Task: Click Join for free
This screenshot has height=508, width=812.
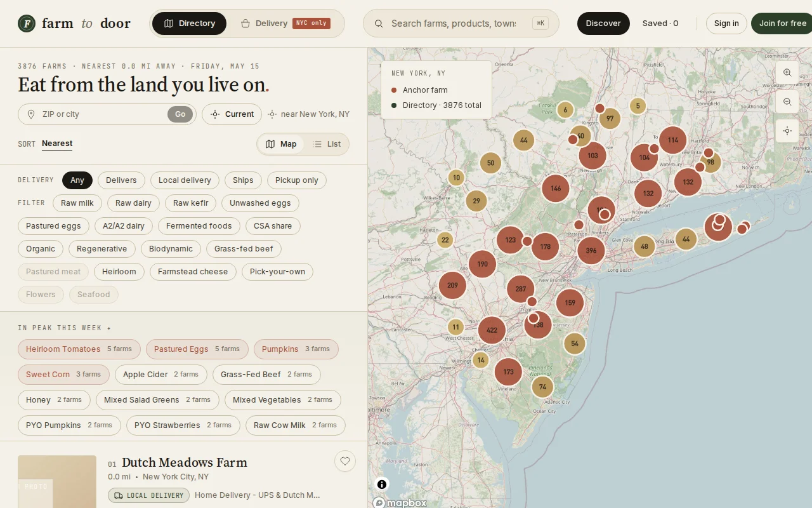Action: pyautogui.click(x=782, y=23)
